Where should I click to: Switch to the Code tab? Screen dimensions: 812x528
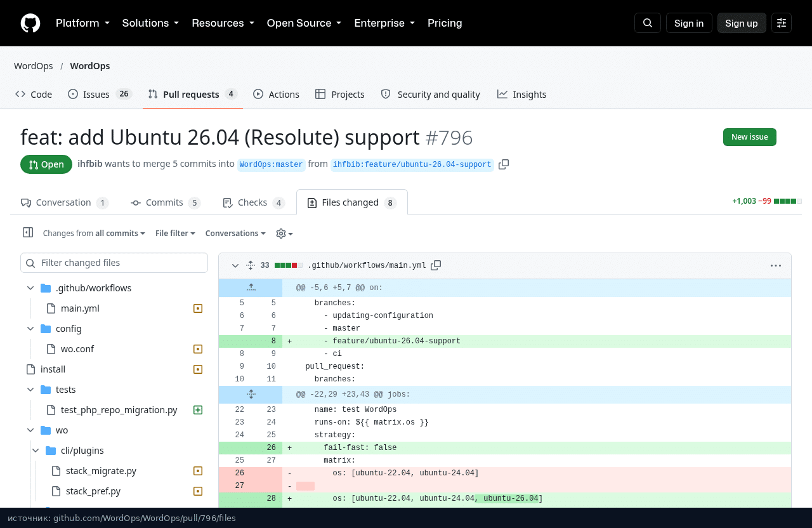point(34,94)
